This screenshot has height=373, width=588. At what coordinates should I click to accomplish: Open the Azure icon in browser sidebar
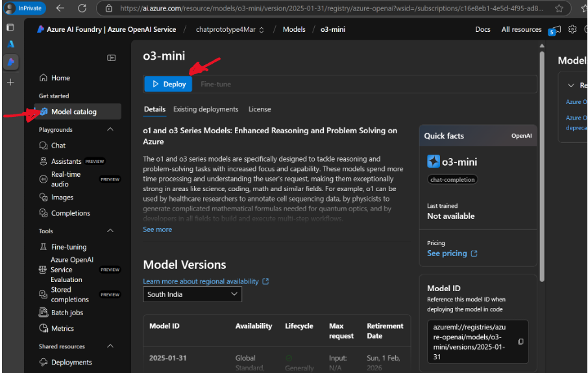[x=10, y=44]
